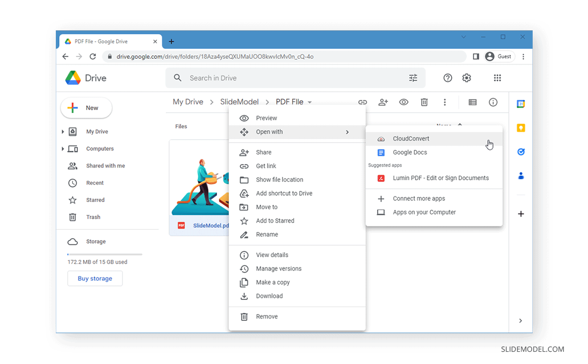Choose Open with in the context menu
Screen dimensions: 588x364
(x=297, y=132)
